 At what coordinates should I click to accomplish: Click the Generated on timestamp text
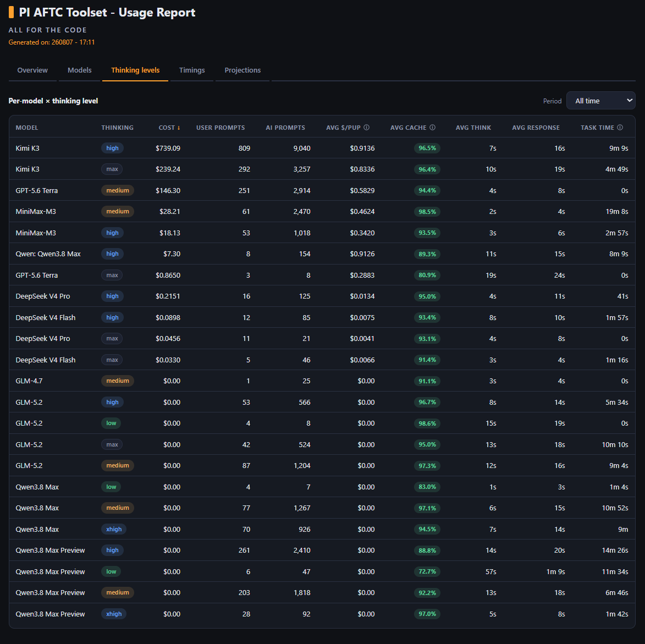pos(52,42)
